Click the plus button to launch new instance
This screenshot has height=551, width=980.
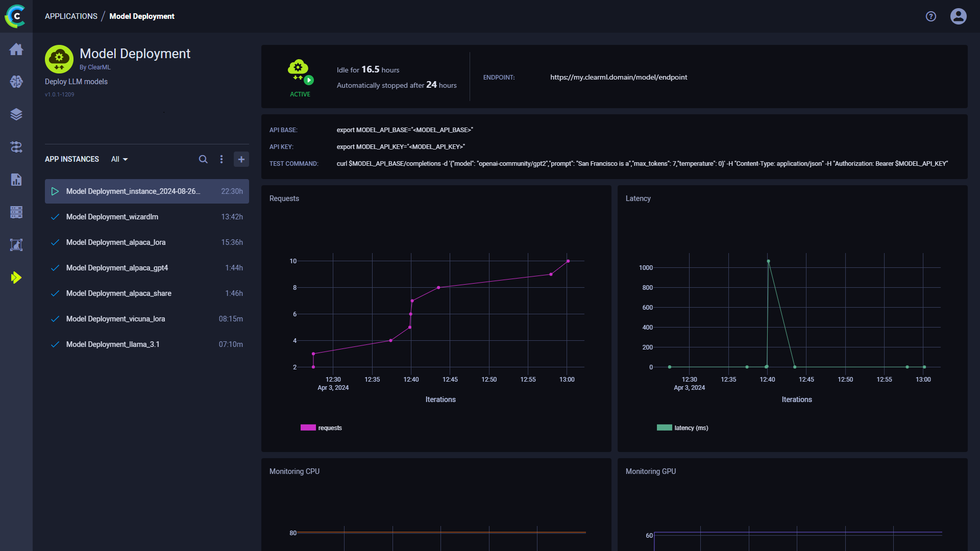241,159
